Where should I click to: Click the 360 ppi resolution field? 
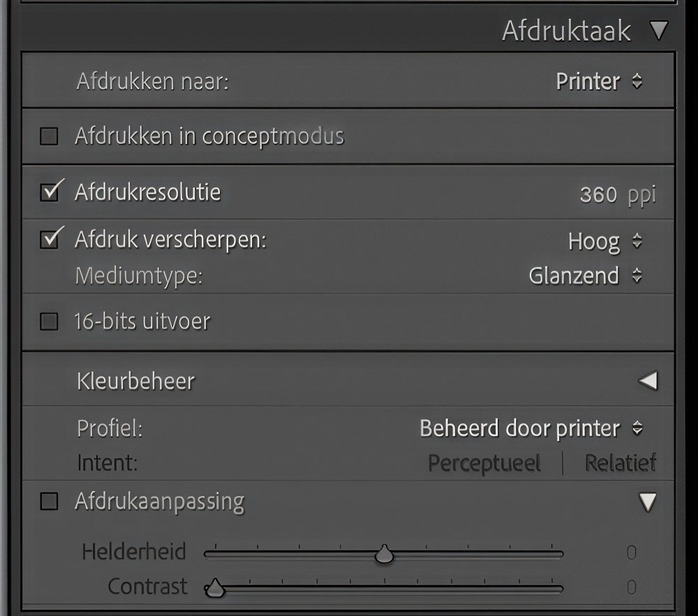click(x=598, y=195)
